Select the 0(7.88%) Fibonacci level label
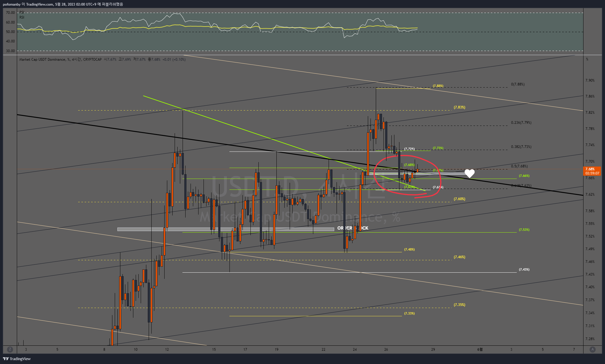This screenshot has height=364, width=605. (x=518, y=84)
